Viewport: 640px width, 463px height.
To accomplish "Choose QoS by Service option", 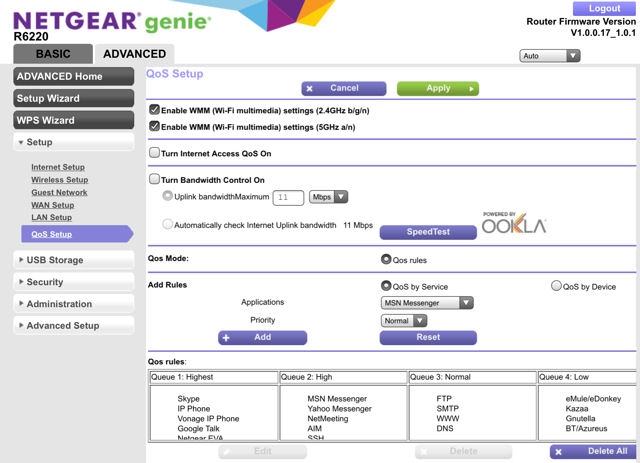I will point(386,286).
